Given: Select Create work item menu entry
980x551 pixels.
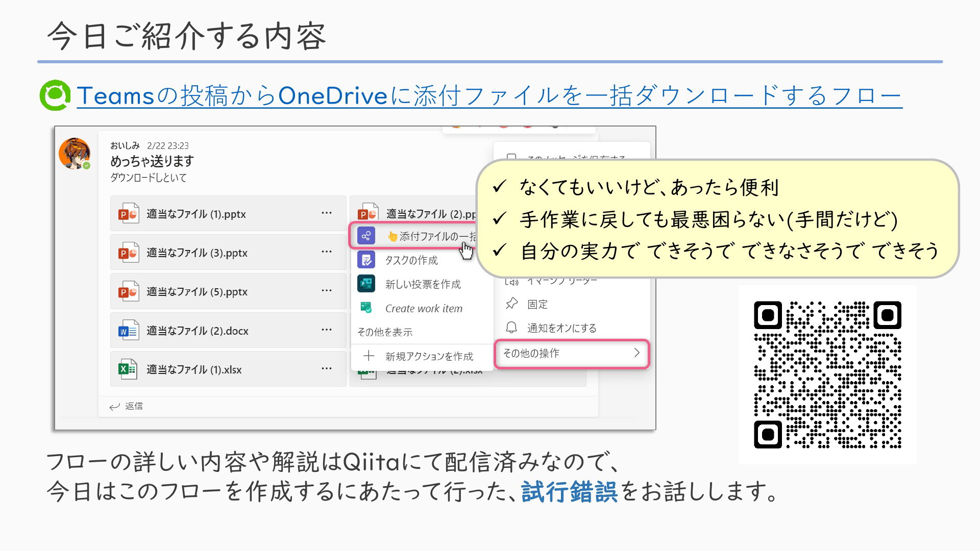Looking at the screenshot, I should 422,308.
